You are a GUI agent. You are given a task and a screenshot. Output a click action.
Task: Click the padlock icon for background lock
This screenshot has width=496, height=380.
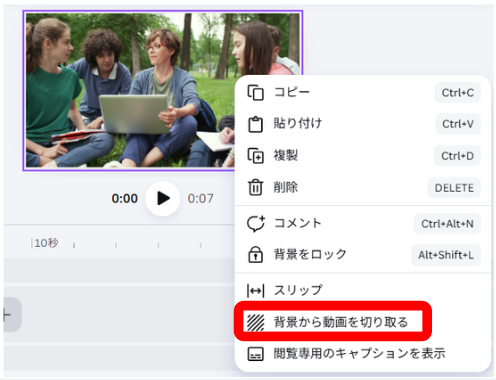[255, 255]
